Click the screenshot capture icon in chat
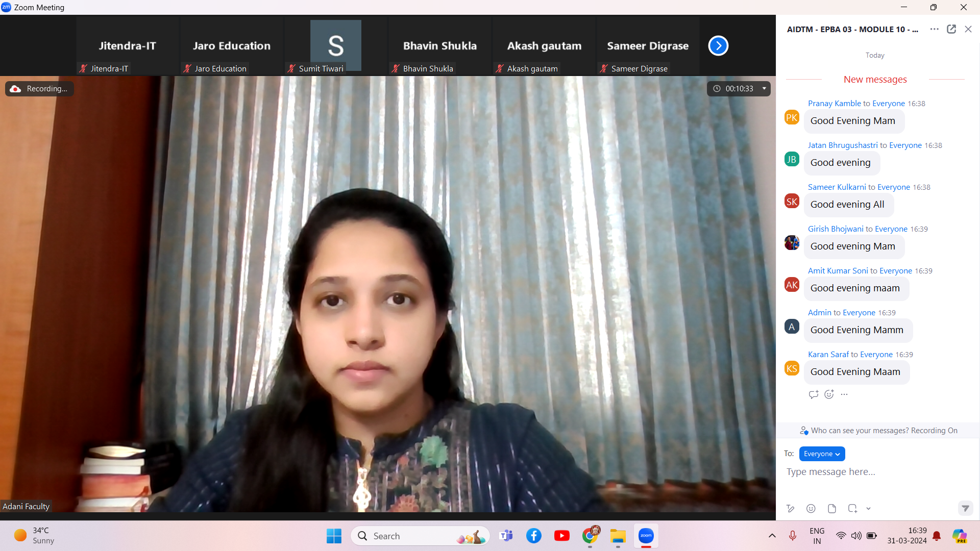 point(852,508)
